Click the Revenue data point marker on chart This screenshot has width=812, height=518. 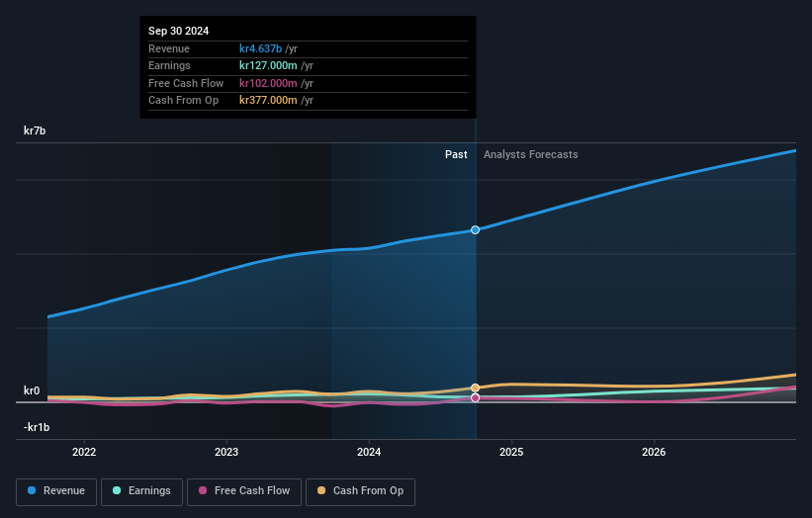pos(475,229)
